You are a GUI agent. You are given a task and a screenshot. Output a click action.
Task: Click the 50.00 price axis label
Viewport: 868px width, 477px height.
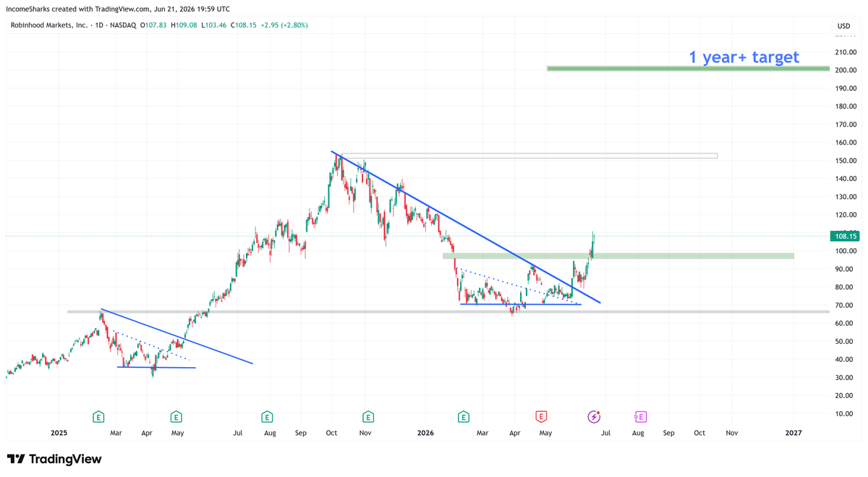tap(846, 342)
